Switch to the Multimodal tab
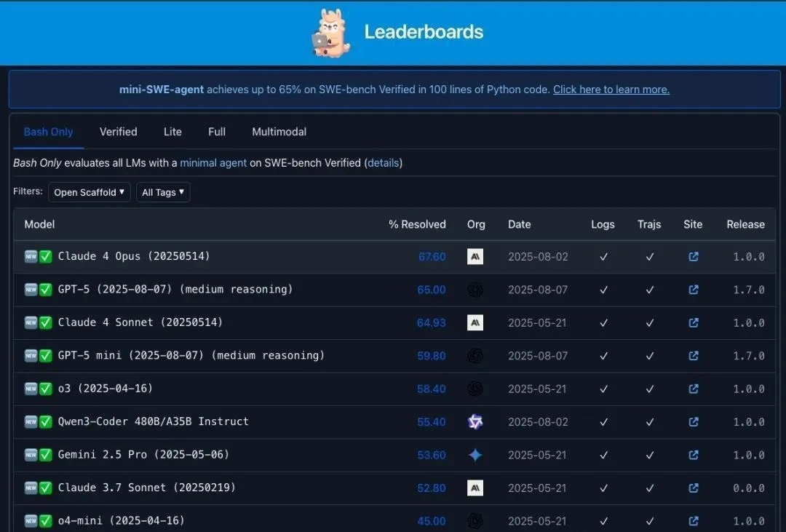Screen dimensions: 786x532 click(279, 132)
